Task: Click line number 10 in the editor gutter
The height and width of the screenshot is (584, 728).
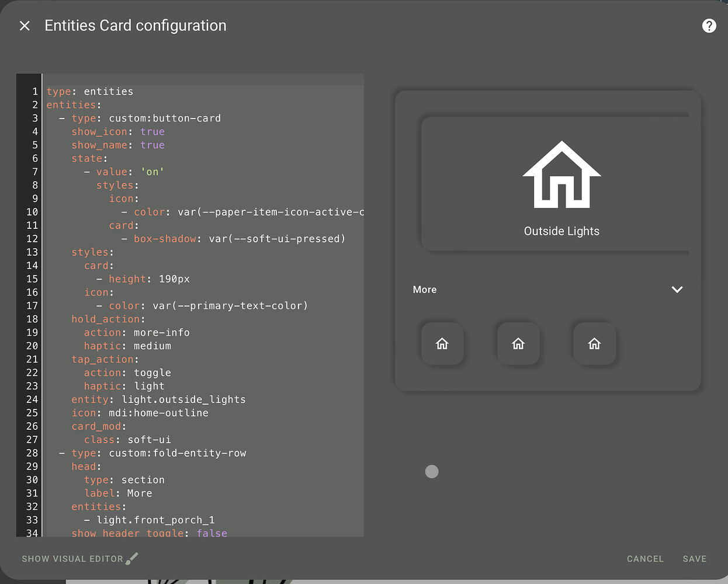Action: point(33,212)
